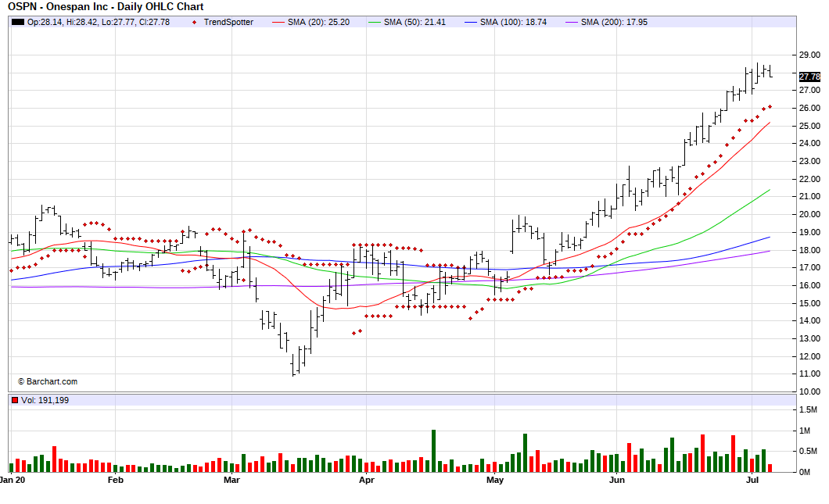The height and width of the screenshot is (504, 829).
Task: Click the red volume legend square
Action: tap(15, 400)
